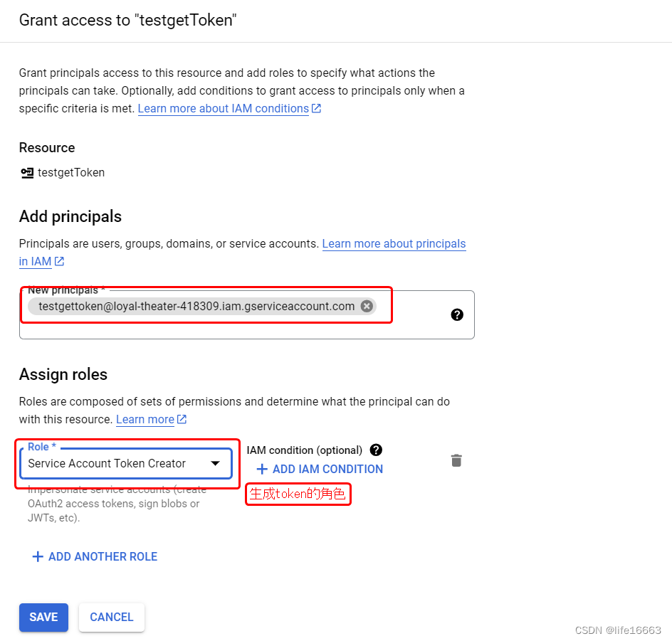Click the external link icon for IAM conditions
Image resolution: width=672 pixels, height=641 pixels.
(316, 108)
